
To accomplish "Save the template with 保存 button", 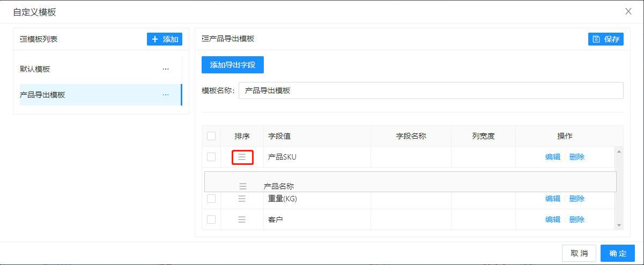I will pyautogui.click(x=606, y=39).
